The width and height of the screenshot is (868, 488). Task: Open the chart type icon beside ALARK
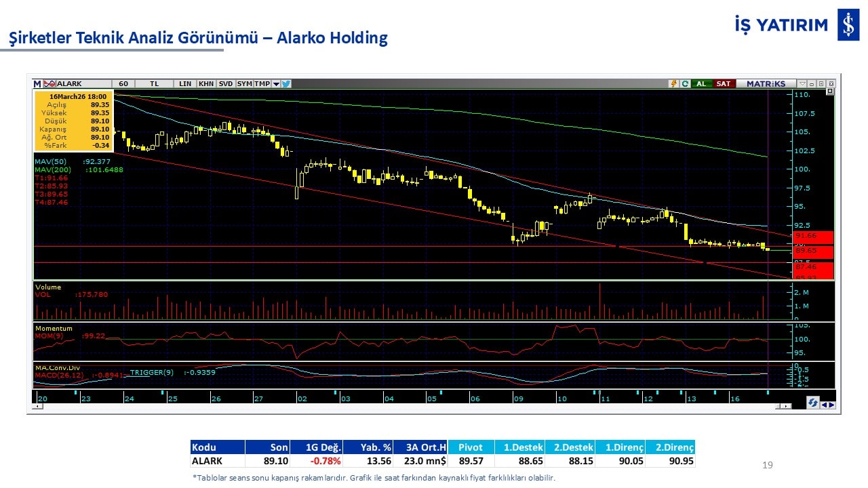point(50,84)
